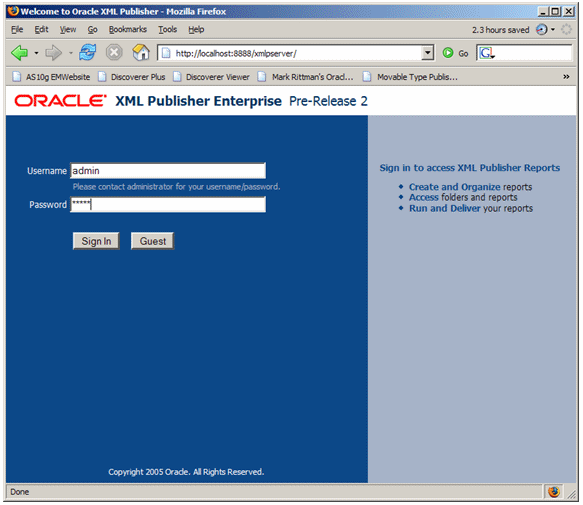Viewport: 583px width, 505px height.
Task: Click the Username field containing admin
Action: 168,171
